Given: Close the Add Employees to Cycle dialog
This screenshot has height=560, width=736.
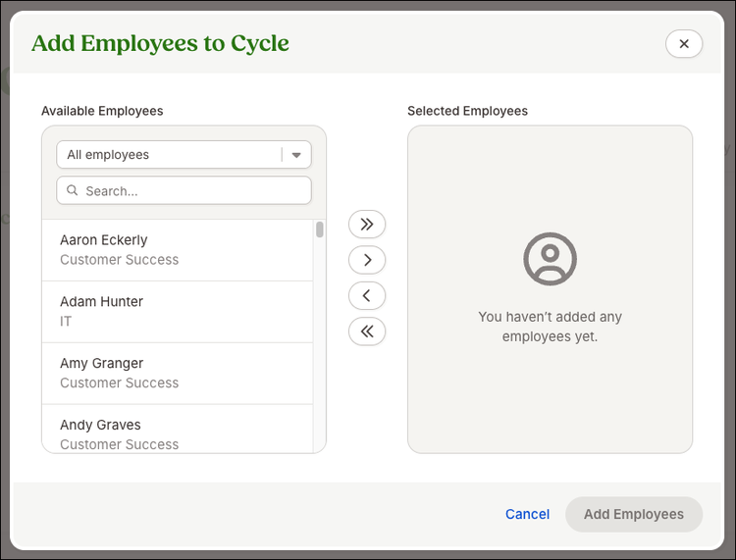Looking at the screenshot, I should coord(684,43).
